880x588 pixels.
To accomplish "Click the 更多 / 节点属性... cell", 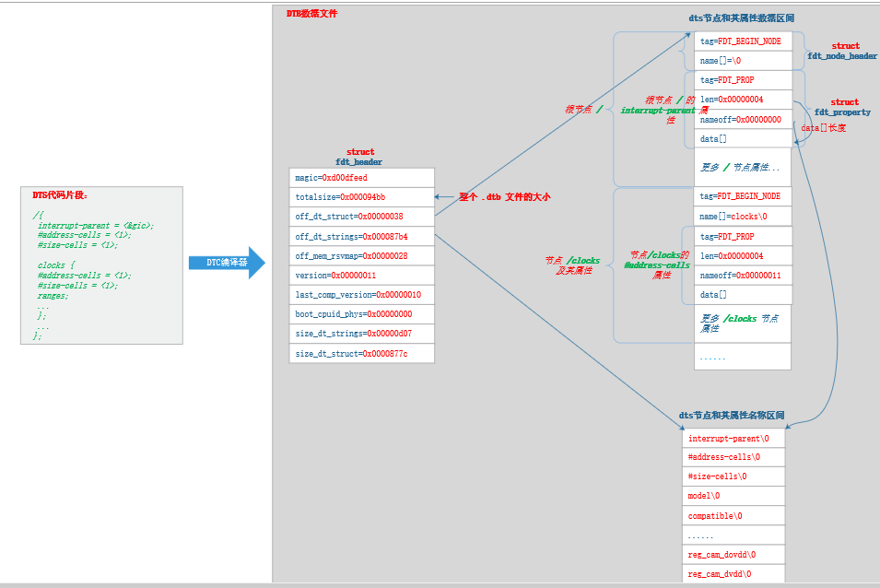I will 743,167.
